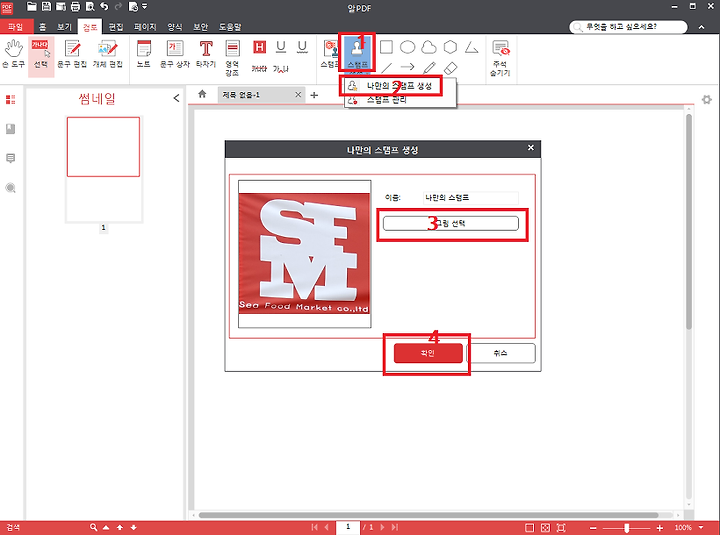Select the 문구 상자 text box tool

tap(174, 54)
